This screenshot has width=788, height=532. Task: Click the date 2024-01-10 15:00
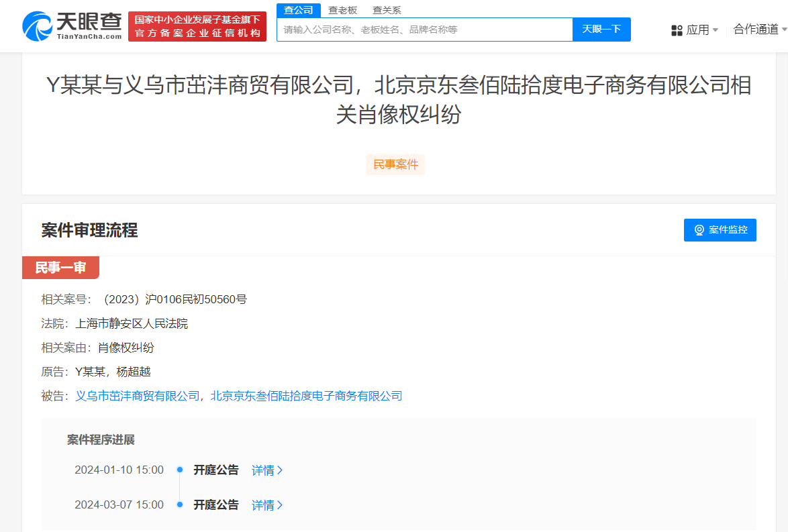click(119, 470)
